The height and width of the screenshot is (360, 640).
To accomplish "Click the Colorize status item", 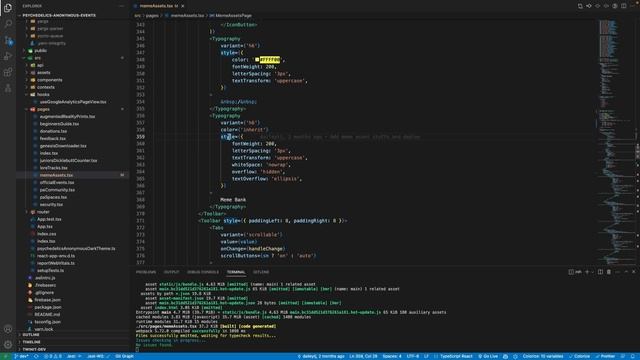I will point(579,356).
